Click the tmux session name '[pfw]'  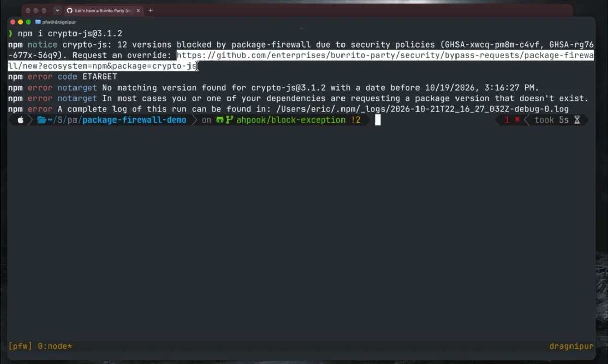(20, 346)
